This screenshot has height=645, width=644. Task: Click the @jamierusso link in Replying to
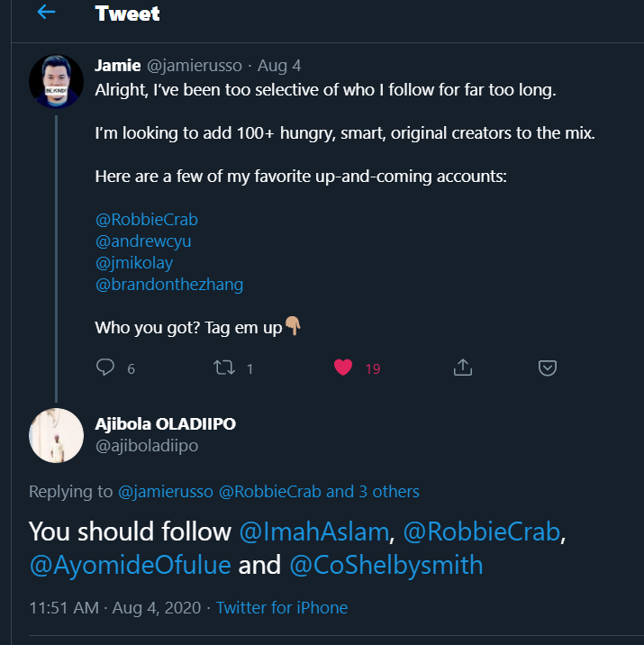click(x=166, y=491)
